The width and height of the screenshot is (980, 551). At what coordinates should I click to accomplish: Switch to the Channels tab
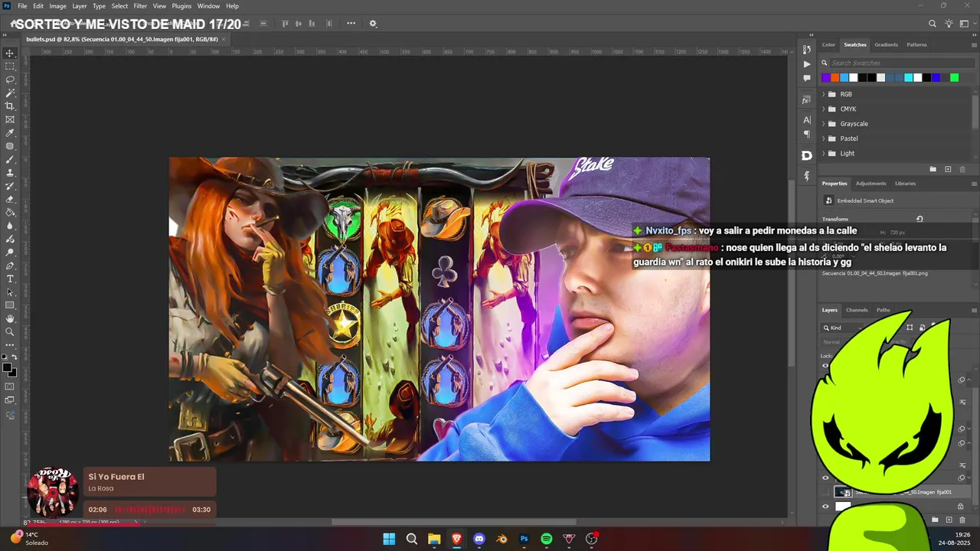[857, 310]
